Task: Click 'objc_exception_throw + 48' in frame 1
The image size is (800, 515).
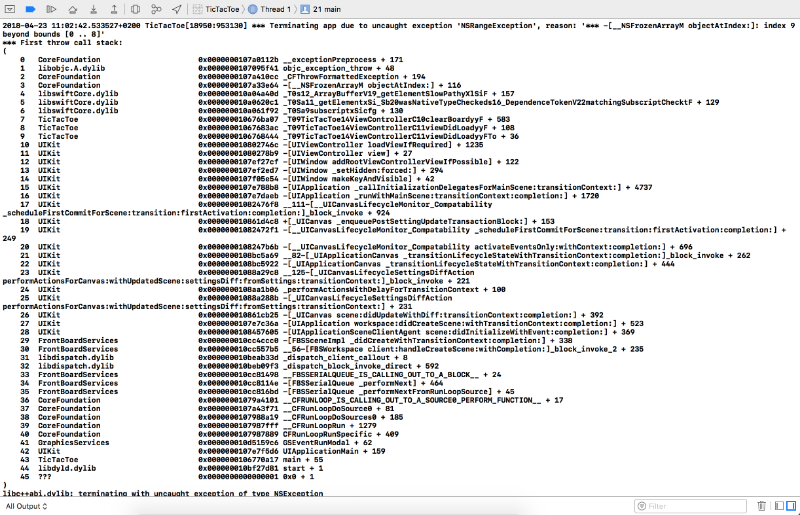Action: coord(338,68)
